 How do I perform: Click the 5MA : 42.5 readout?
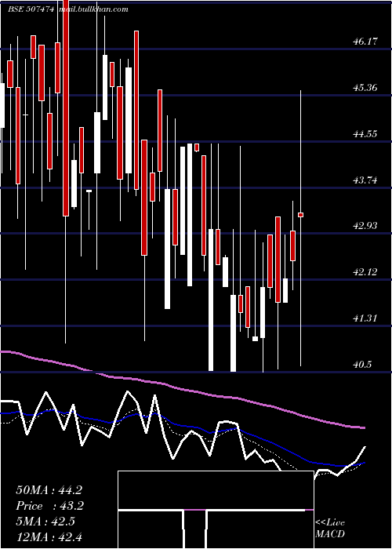click(45, 522)
